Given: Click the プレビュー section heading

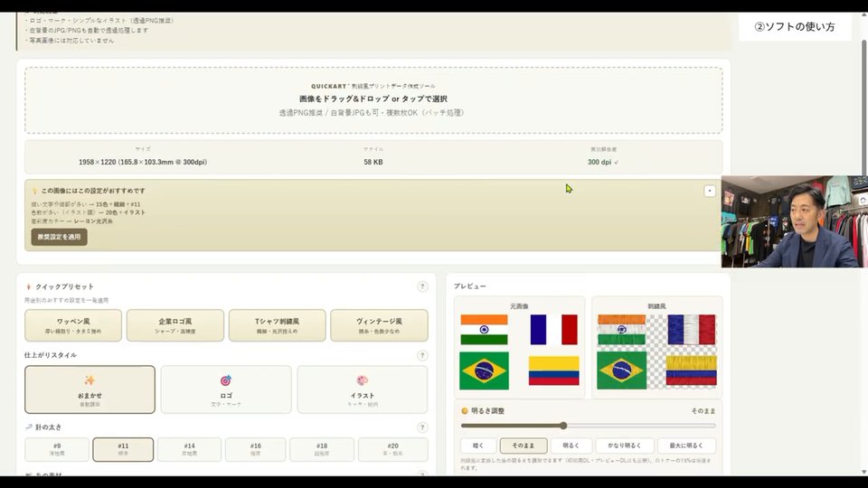Looking at the screenshot, I should 470,286.
